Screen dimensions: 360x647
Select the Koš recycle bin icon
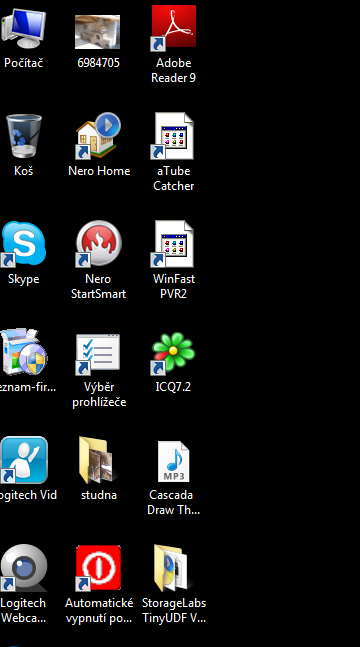24,136
